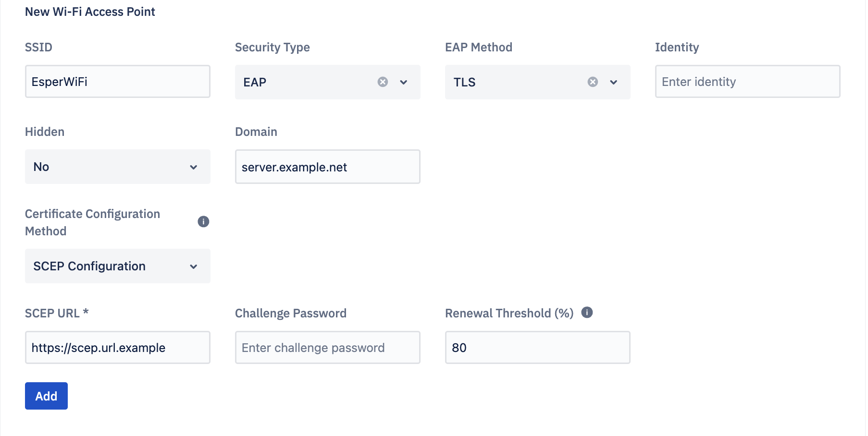Click the Domain field with server.example.net

327,167
